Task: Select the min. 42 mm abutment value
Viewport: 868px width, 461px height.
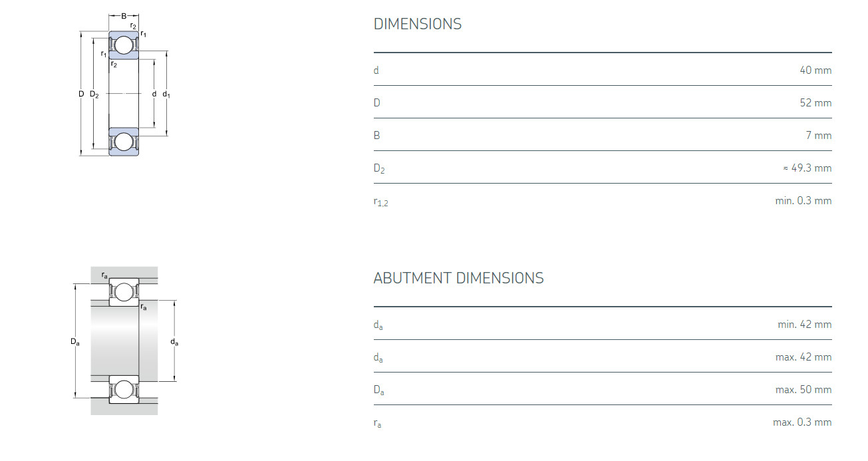Action: pyautogui.click(x=804, y=325)
